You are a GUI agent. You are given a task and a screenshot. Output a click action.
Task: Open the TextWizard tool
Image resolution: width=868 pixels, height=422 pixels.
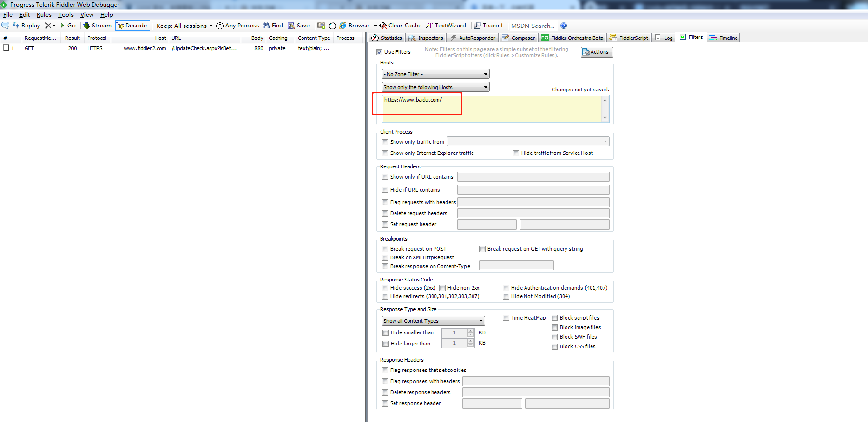click(x=446, y=26)
